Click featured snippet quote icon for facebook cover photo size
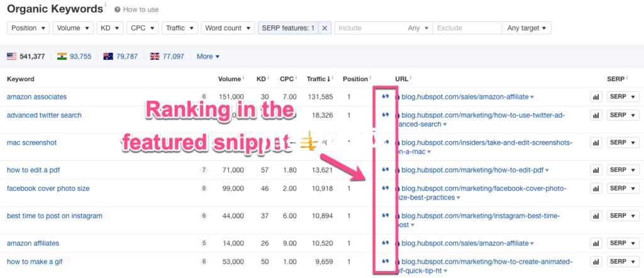 click(x=385, y=188)
